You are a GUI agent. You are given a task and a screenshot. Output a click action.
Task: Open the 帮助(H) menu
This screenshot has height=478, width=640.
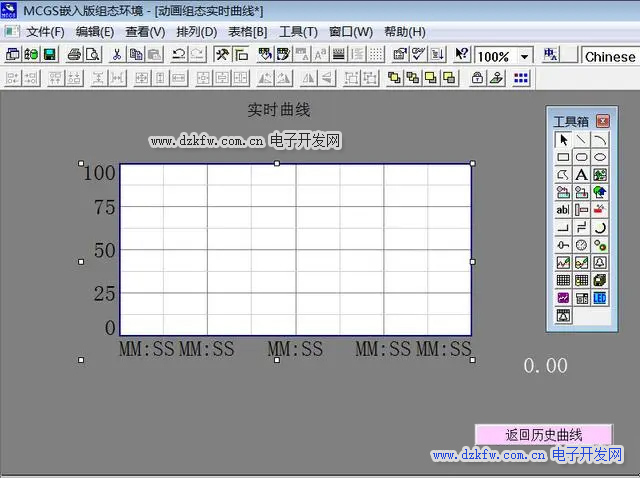[x=404, y=32]
